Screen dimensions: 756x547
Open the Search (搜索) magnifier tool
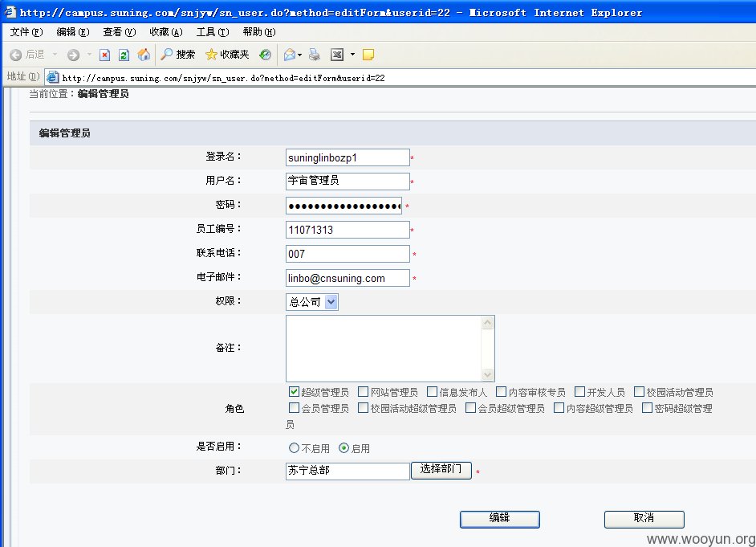pos(178,55)
